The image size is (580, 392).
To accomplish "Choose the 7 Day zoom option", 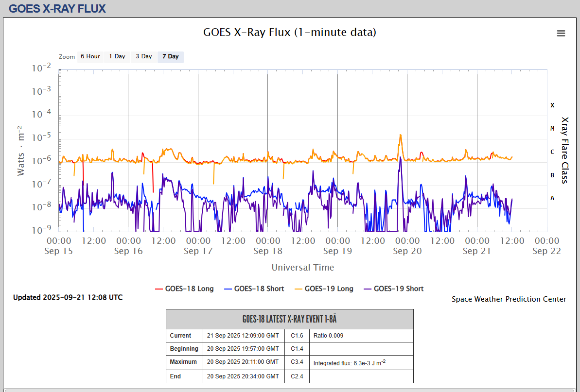I will (170, 56).
